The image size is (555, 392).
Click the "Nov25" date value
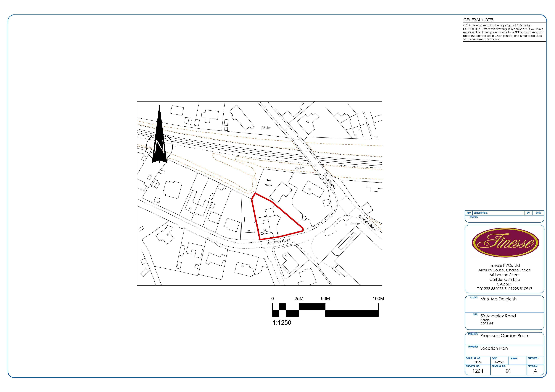499,362
